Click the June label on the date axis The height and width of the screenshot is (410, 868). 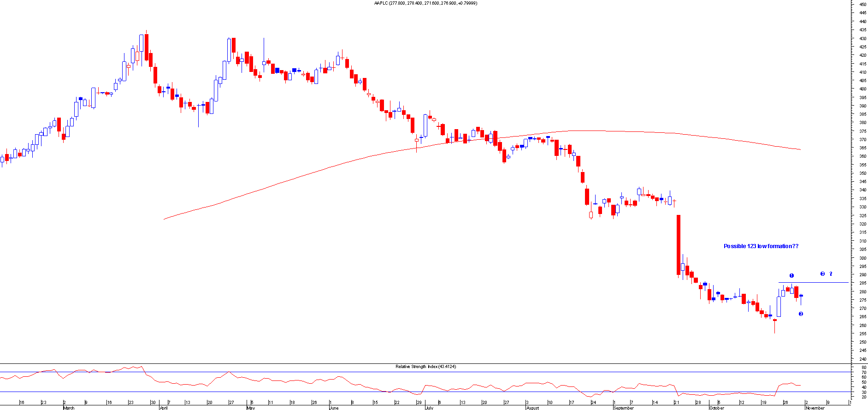[x=334, y=408]
